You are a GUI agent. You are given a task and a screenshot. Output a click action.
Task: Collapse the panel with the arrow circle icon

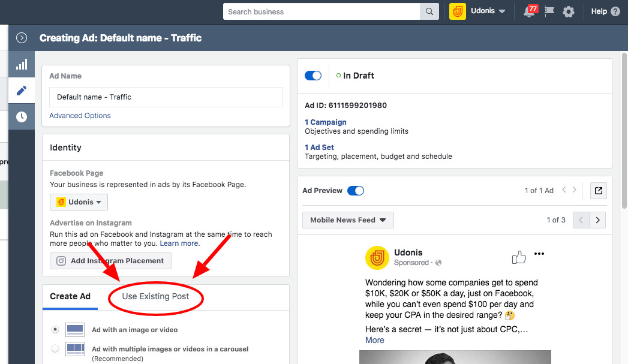click(x=22, y=38)
